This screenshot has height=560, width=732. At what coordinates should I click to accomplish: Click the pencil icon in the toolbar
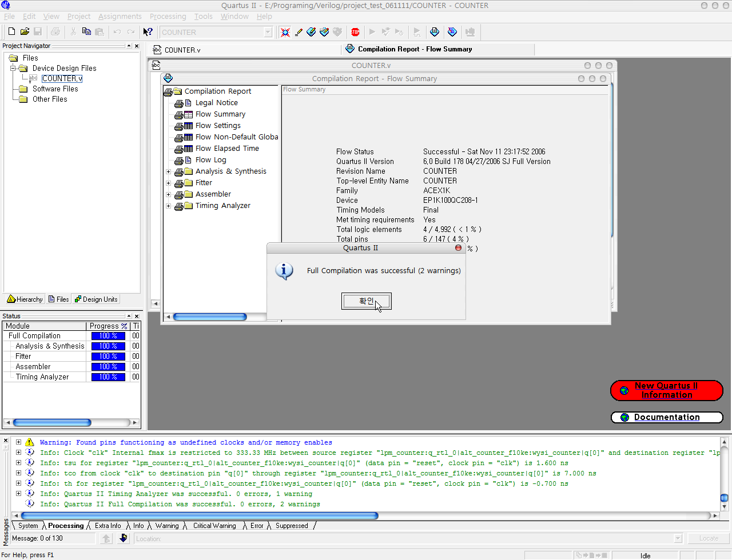tap(299, 32)
